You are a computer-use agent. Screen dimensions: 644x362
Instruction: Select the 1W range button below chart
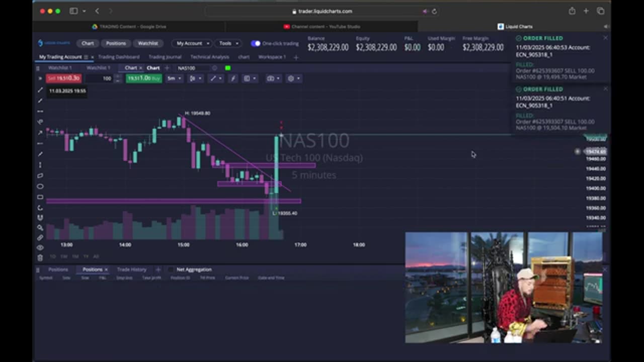point(64,256)
